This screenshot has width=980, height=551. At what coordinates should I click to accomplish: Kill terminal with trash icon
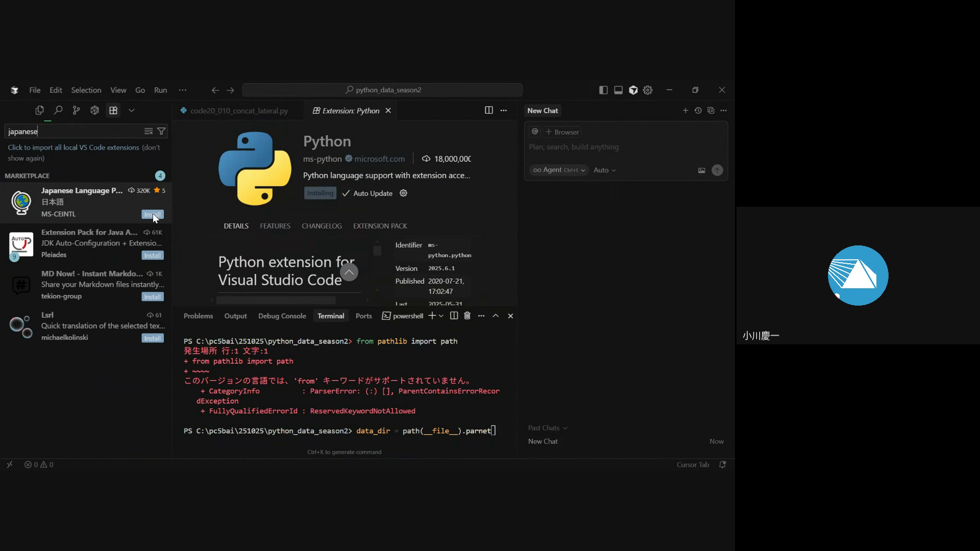click(x=467, y=316)
